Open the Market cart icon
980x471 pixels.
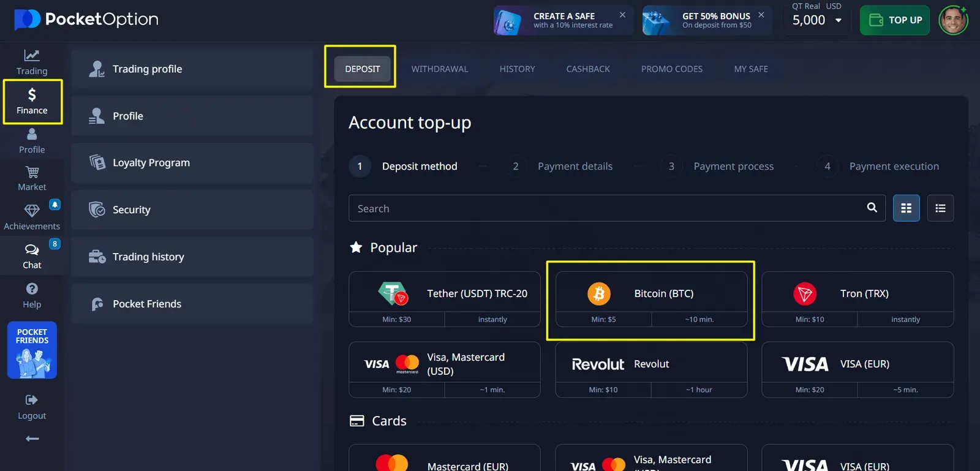pos(32,173)
